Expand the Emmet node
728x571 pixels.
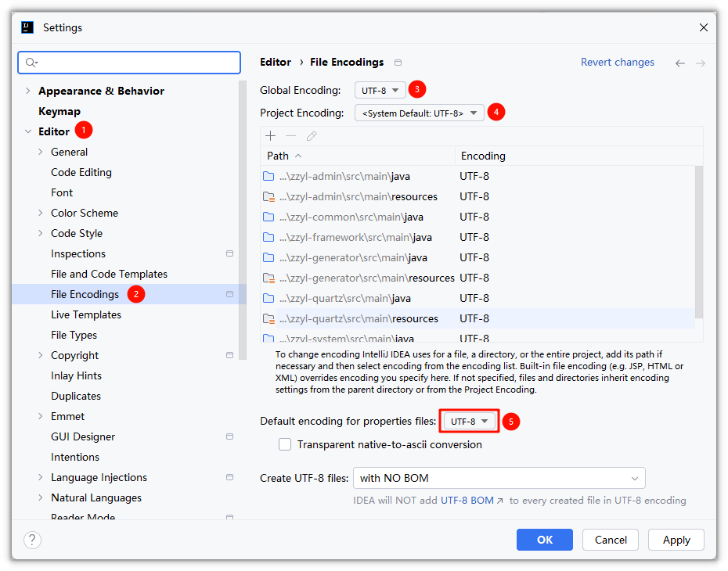pyautogui.click(x=41, y=417)
